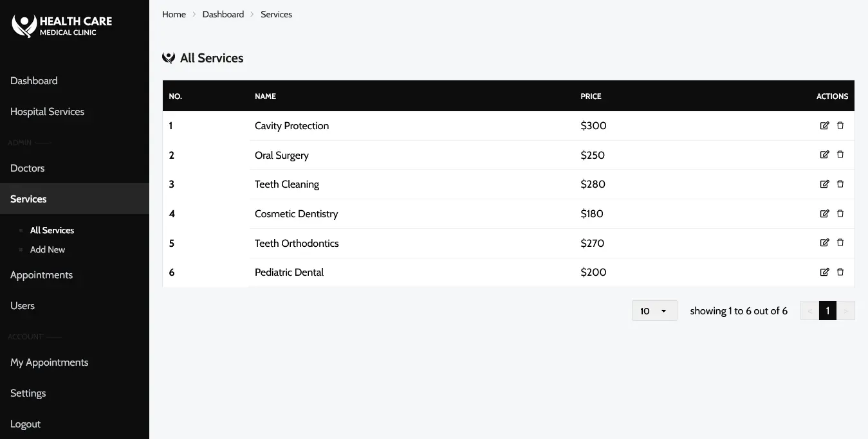This screenshot has width=868, height=439.
Task: Select Add New under Services
Action: [48, 249]
